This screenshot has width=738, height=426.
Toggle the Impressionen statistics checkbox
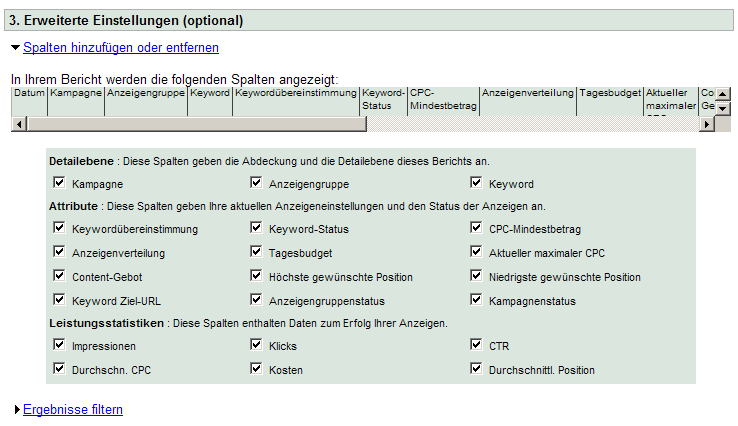60,345
